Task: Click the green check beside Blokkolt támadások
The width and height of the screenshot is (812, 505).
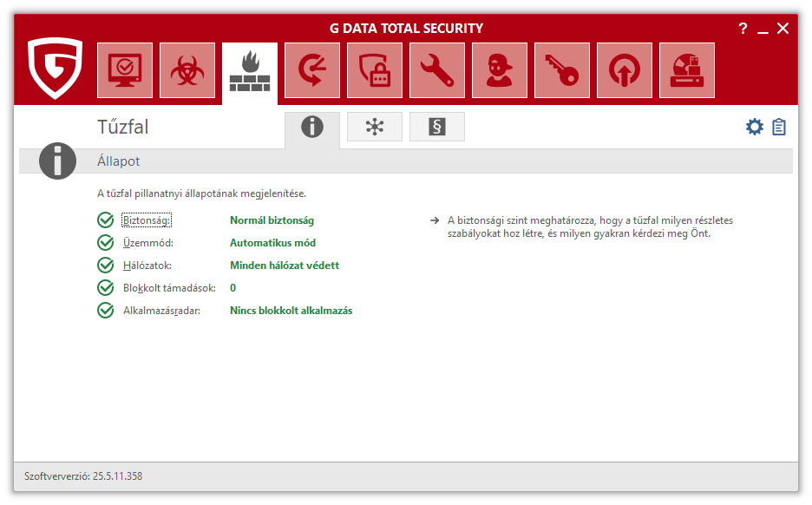Action: tap(106, 287)
